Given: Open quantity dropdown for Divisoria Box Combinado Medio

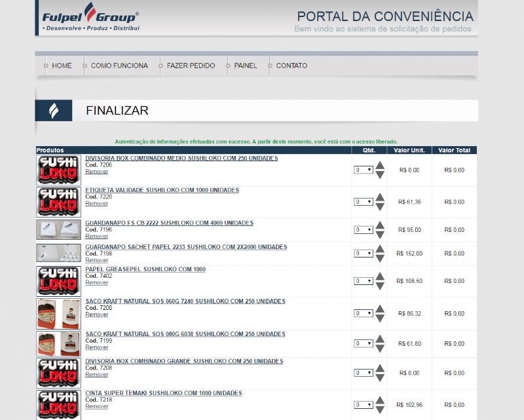Looking at the screenshot, I should point(364,170).
